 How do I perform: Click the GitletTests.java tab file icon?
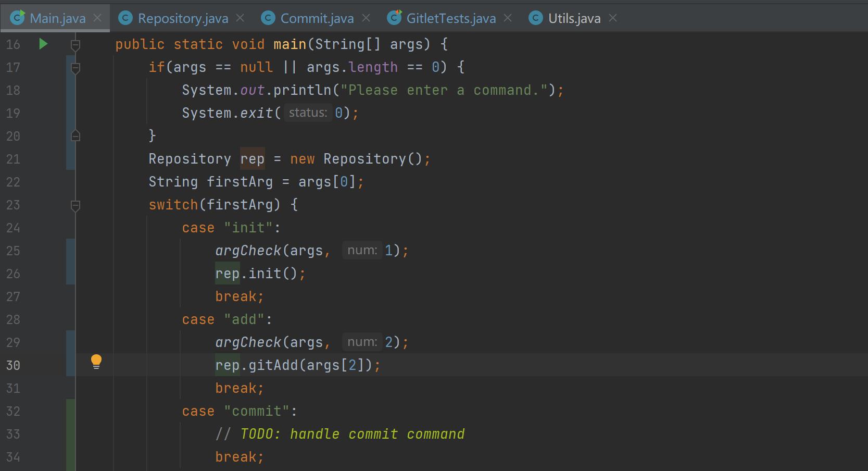coord(394,18)
